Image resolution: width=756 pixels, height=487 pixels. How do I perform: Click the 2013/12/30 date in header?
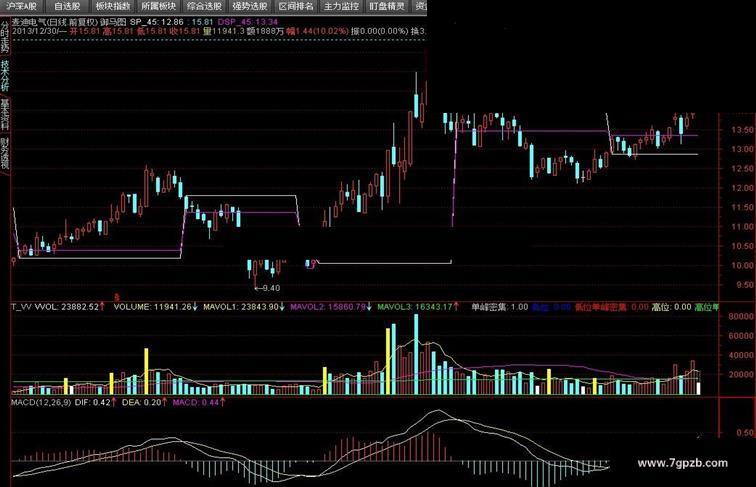coord(35,31)
